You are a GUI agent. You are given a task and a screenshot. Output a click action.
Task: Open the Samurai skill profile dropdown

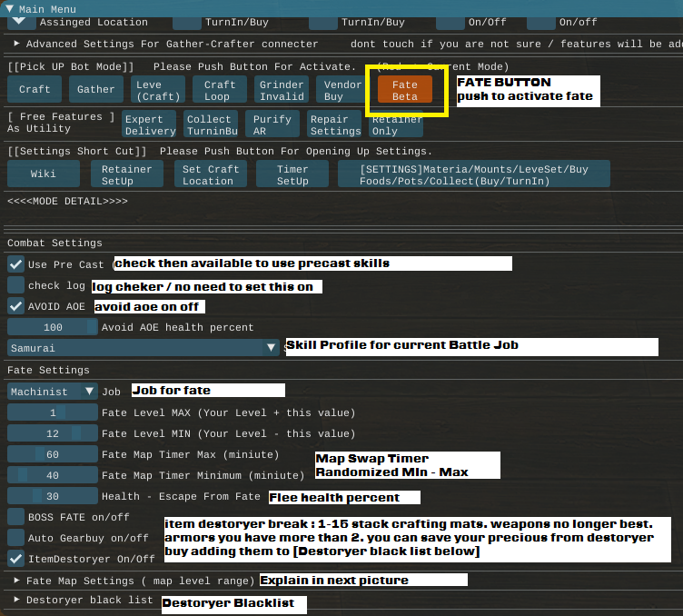tap(144, 347)
